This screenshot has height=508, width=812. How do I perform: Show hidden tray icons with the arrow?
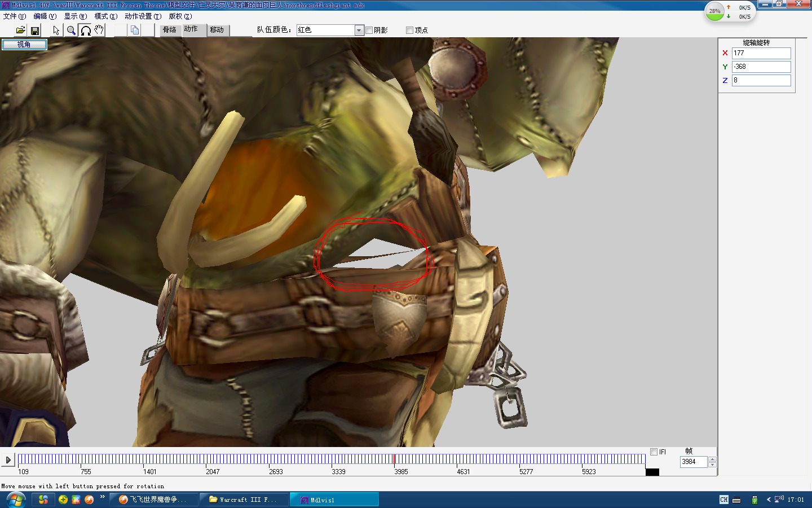click(768, 500)
